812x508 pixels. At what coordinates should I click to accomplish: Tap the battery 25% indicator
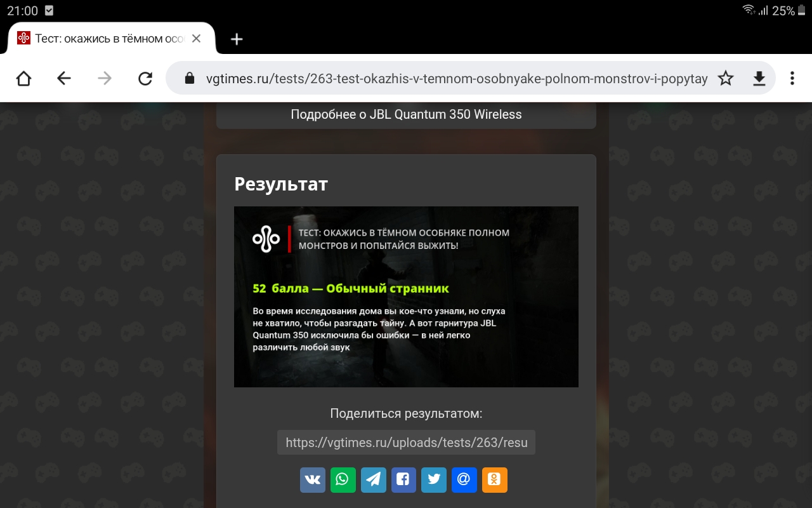pos(790,11)
